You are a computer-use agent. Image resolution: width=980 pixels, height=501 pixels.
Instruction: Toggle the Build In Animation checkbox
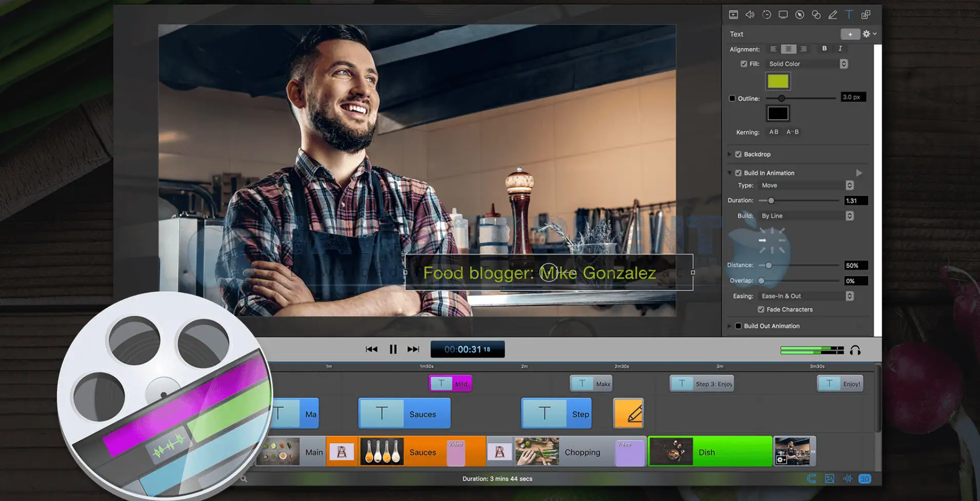[738, 173]
